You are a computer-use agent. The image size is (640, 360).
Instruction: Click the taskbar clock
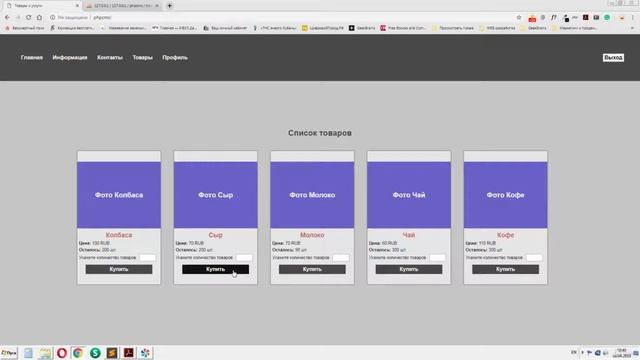(x=621, y=353)
